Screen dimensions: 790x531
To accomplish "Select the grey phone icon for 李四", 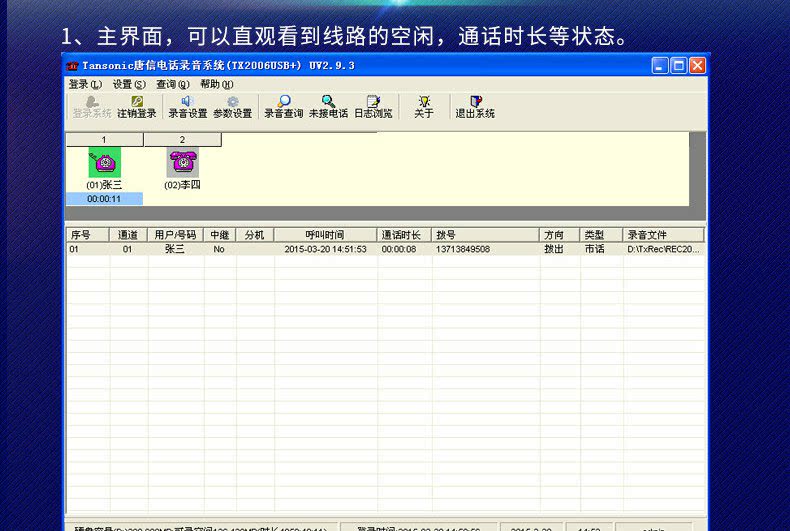I will point(183,162).
